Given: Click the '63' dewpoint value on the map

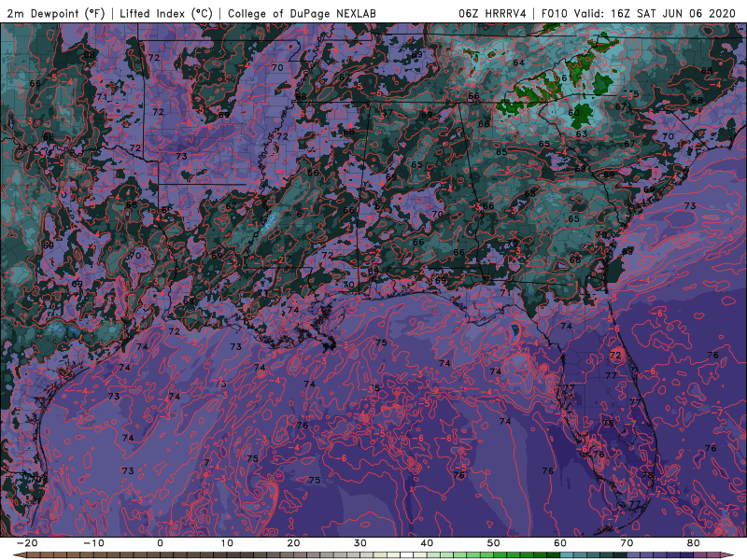Looking at the screenshot, I should pos(582,133).
